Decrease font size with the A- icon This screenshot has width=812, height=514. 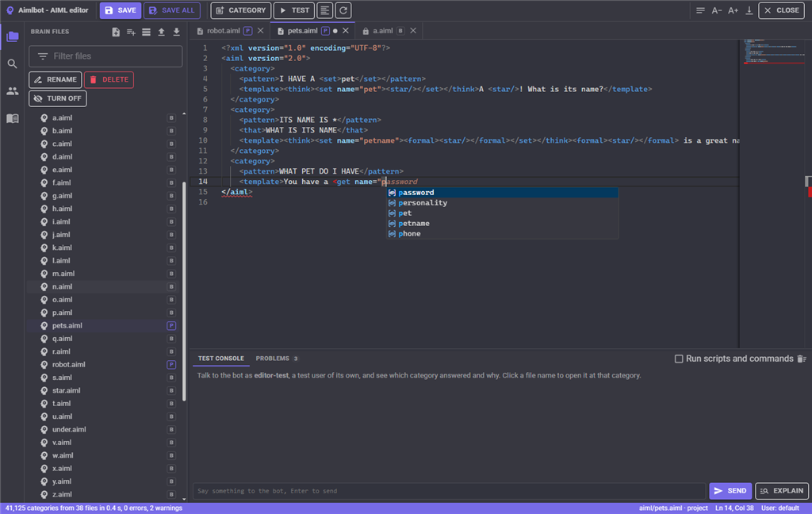point(717,10)
